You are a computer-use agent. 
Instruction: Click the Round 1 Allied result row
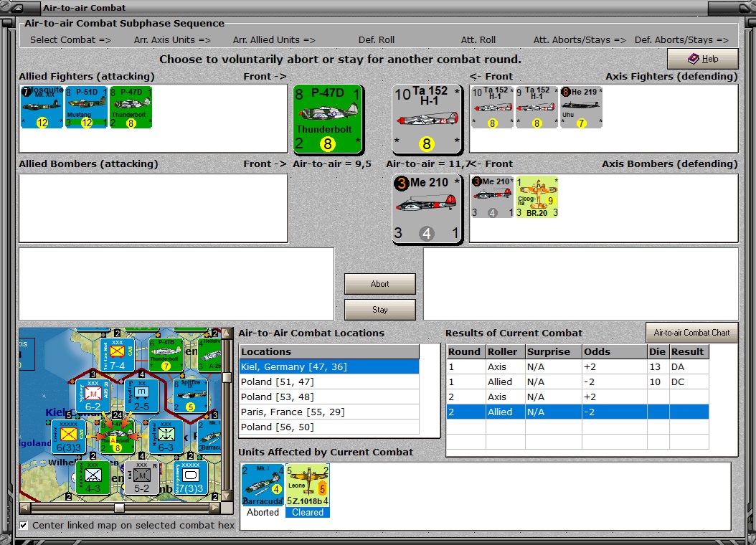coord(577,381)
